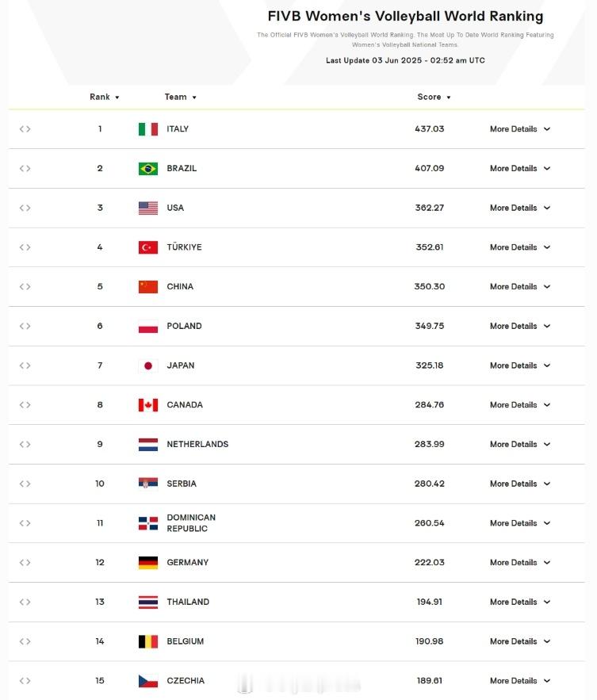Click the Italy flag icon
Image resolution: width=597 pixels, height=700 pixels.
click(x=147, y=129)
